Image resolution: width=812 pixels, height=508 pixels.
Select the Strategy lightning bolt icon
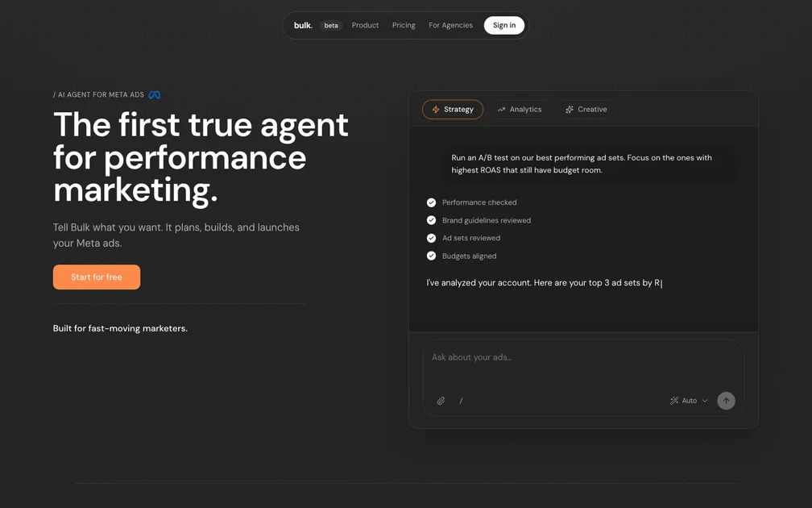coord(436,109)
